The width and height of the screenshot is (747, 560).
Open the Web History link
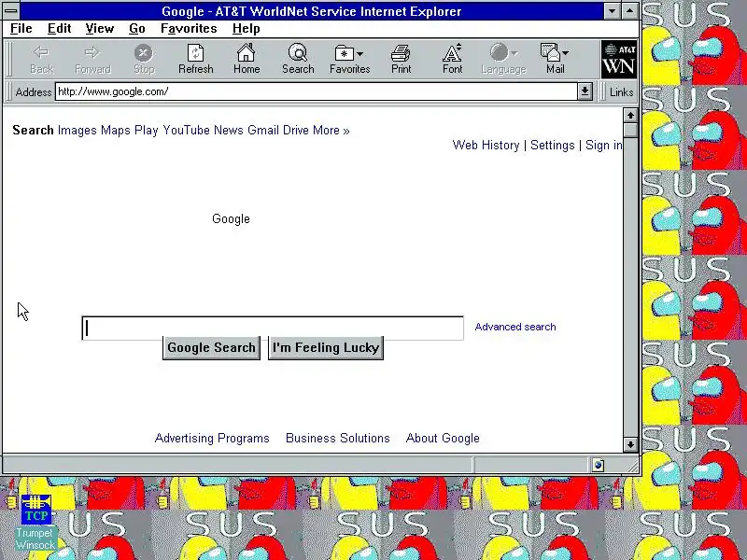pyautogui.click(x=486, y=146)
